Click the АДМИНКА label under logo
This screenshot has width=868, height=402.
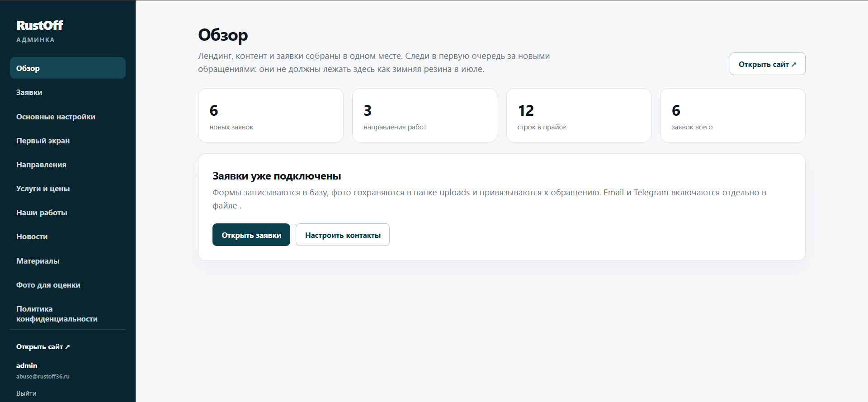tap(35, 40)
